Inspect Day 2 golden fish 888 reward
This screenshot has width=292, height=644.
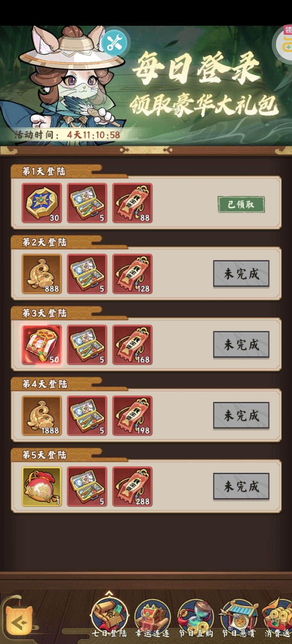(x=42, y=274)
